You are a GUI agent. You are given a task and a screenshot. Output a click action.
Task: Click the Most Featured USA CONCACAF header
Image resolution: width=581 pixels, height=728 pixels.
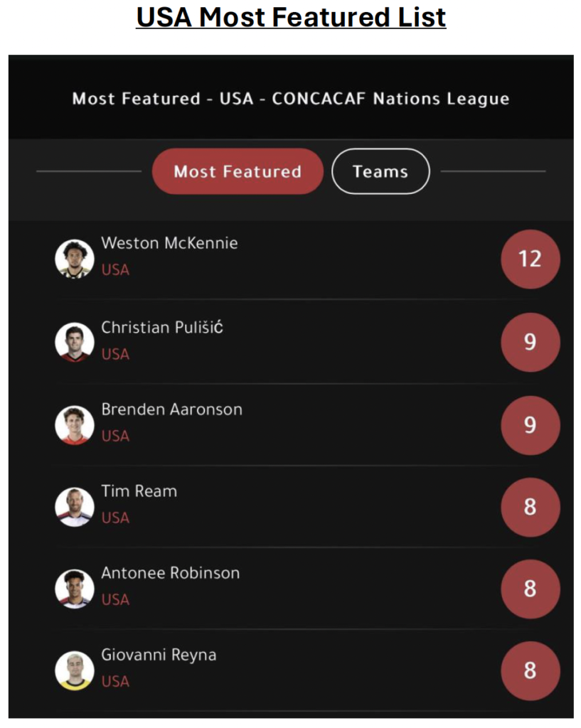(291, 98)
